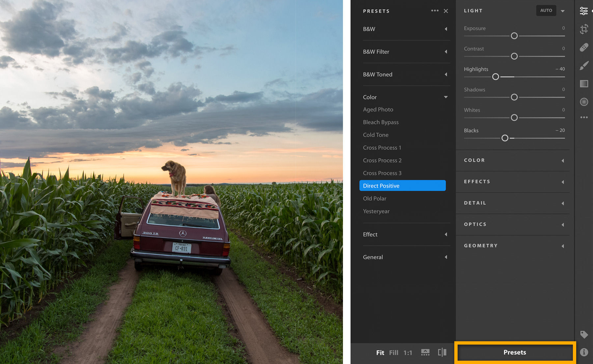Image resolution: width=593 pixels, height=364 pixels.
Task: Open the three-dot menu in Presets panel
Action: pyautogui.click(x=435, y=11)
